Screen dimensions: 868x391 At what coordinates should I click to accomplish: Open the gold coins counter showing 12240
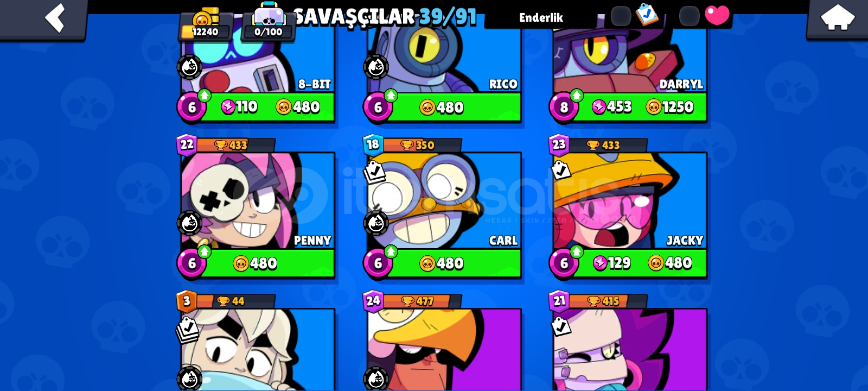[x=205, y=26]
